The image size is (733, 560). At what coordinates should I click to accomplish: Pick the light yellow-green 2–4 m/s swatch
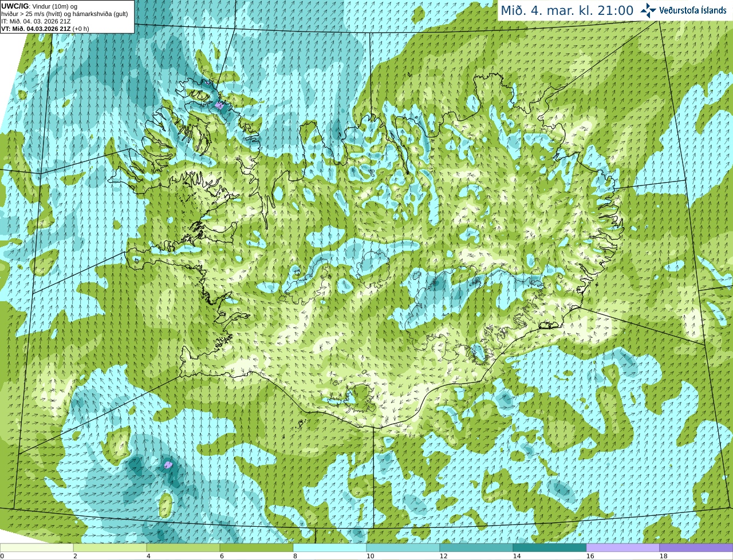pyautogui.click(x=110, y=548)
